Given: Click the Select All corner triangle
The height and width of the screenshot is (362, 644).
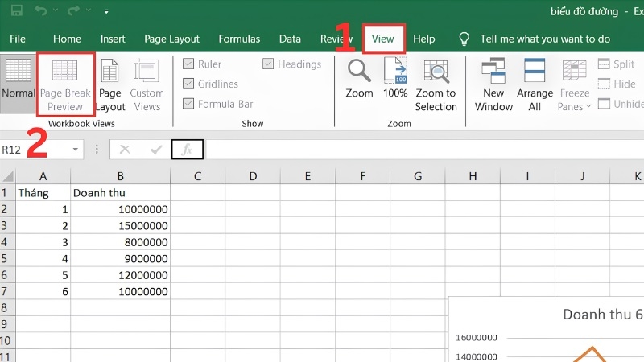Looking at the screenshot, I should 8,176.
